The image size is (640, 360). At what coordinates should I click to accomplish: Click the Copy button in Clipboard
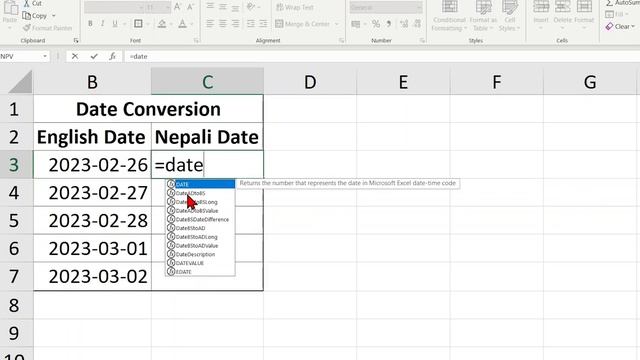(35, 16)
